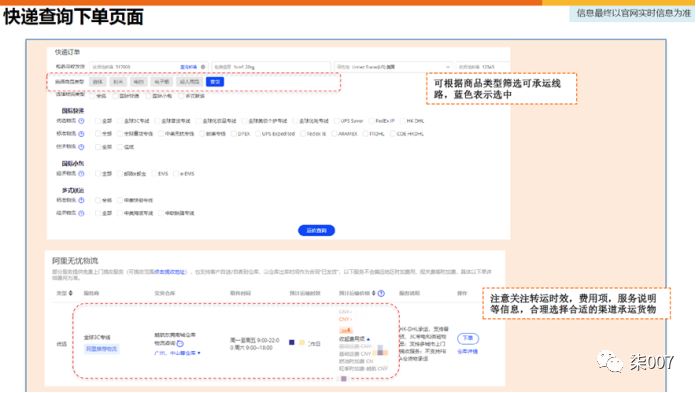Click the 快递订单 panel title
This screenshot has height=393, width=696.
click(x=67, y=52)
